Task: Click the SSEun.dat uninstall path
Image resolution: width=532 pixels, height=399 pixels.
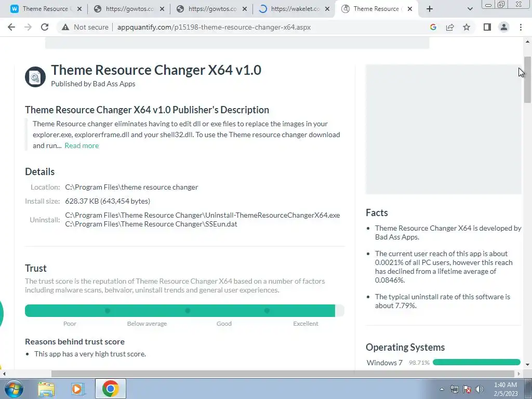Action: click(x=151, y=224)
